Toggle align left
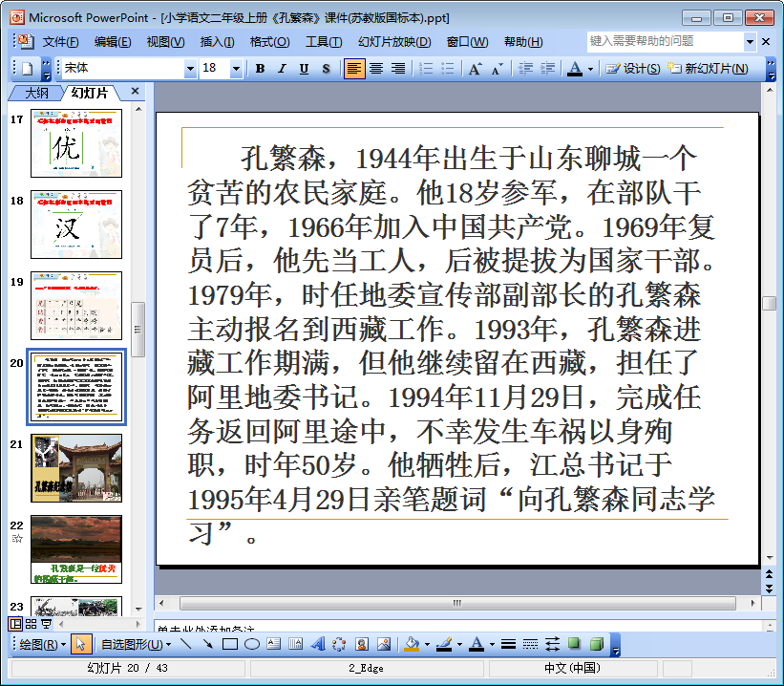The height and width of the screenshot is (686, 784). pos(353,69)
